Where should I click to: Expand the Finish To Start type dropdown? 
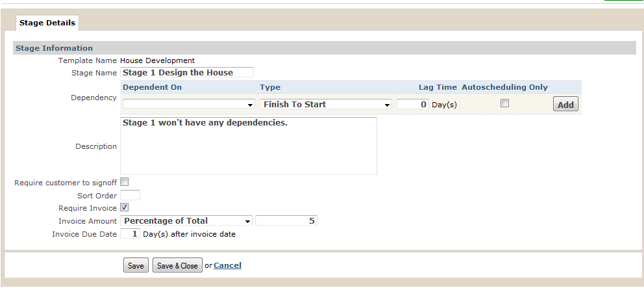[326, 105]
